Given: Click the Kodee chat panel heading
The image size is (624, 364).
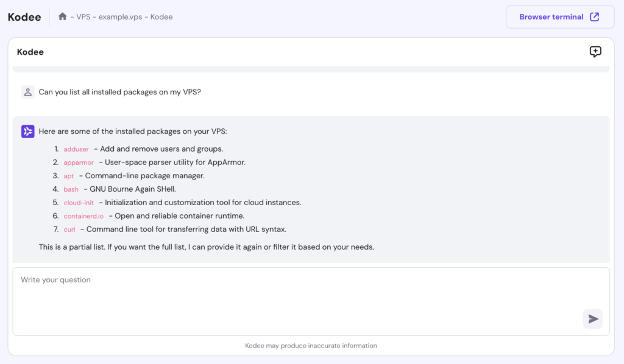Looking at the screenshot, I should point(30,52).
